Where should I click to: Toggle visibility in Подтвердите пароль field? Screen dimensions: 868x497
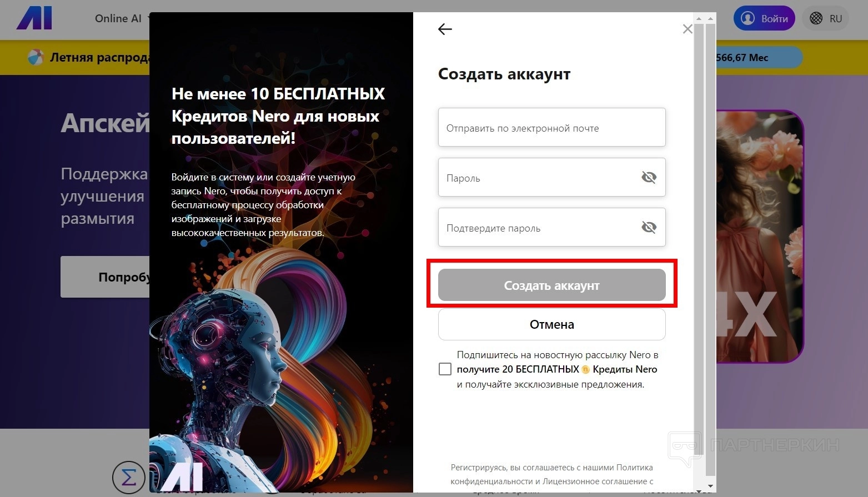click(649, 227)
